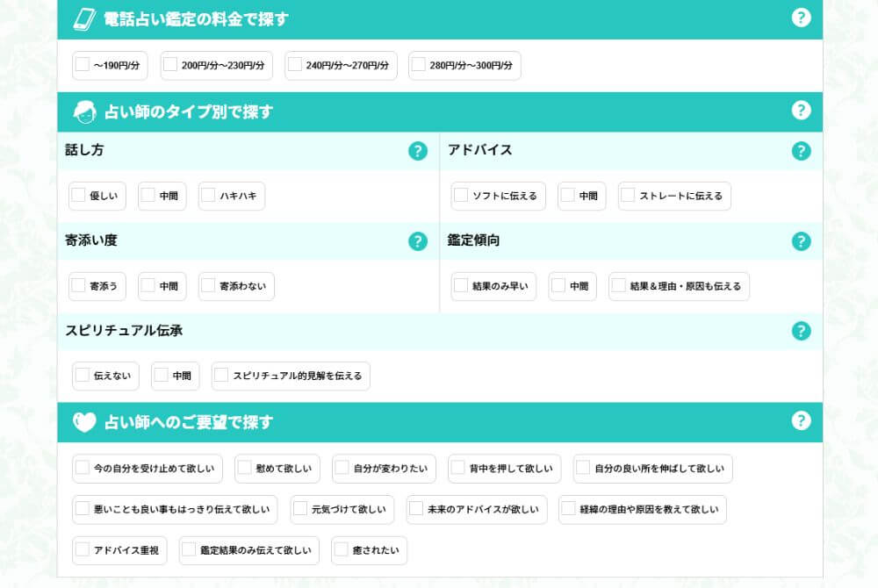
Task: Enable the 優しい talking style checkbox
Action: click(x=77, y=196)
